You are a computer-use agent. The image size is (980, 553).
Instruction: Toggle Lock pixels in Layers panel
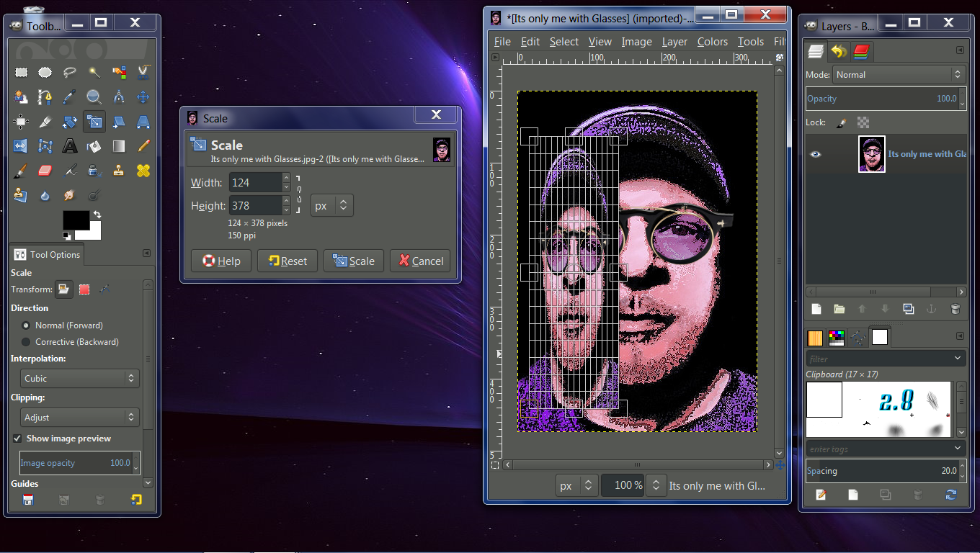point(840,123)
